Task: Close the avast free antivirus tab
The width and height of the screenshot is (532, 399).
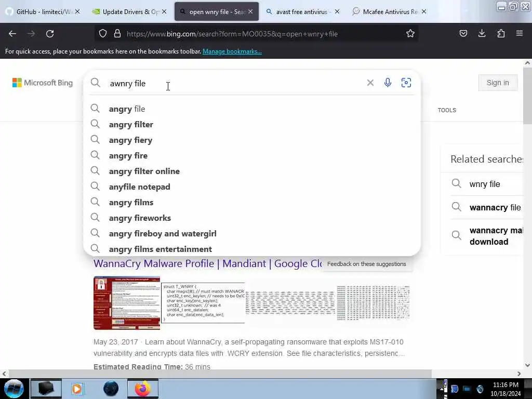Action: pyautogui.click(x=337, y=11)
